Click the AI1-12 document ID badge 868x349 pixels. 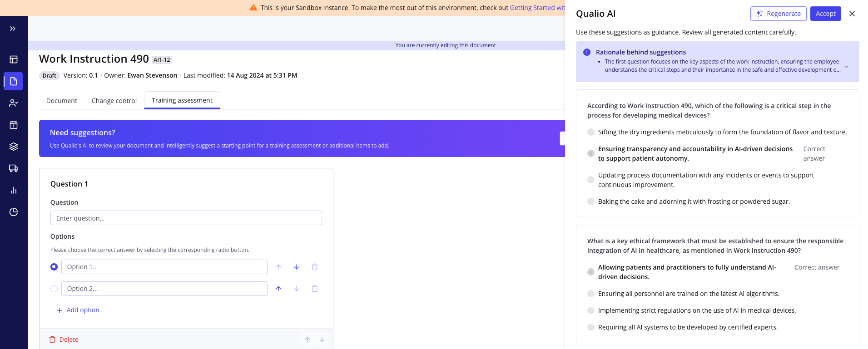162,59
